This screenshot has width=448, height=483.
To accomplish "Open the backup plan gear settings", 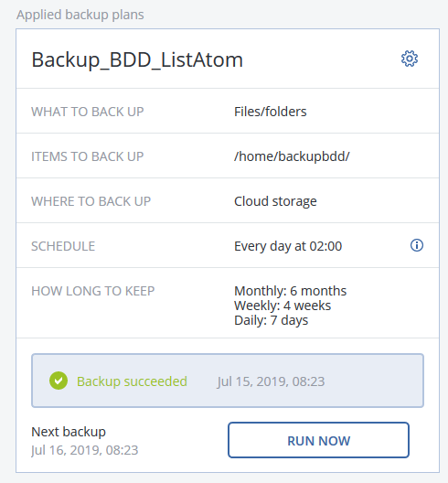I will (410, 59).
